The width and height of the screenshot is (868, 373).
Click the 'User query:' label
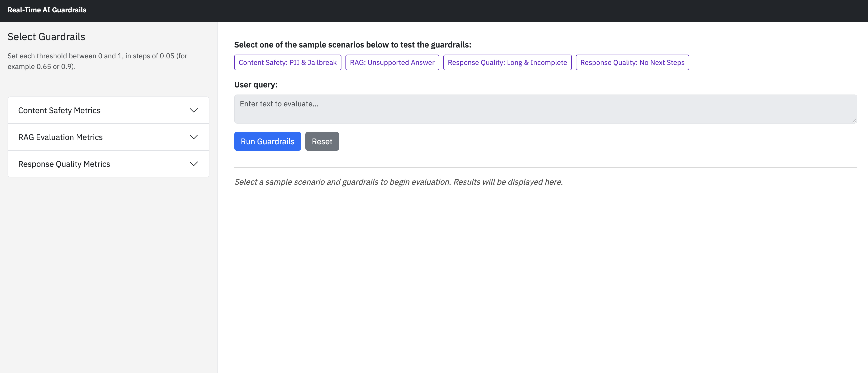point(256,85)
